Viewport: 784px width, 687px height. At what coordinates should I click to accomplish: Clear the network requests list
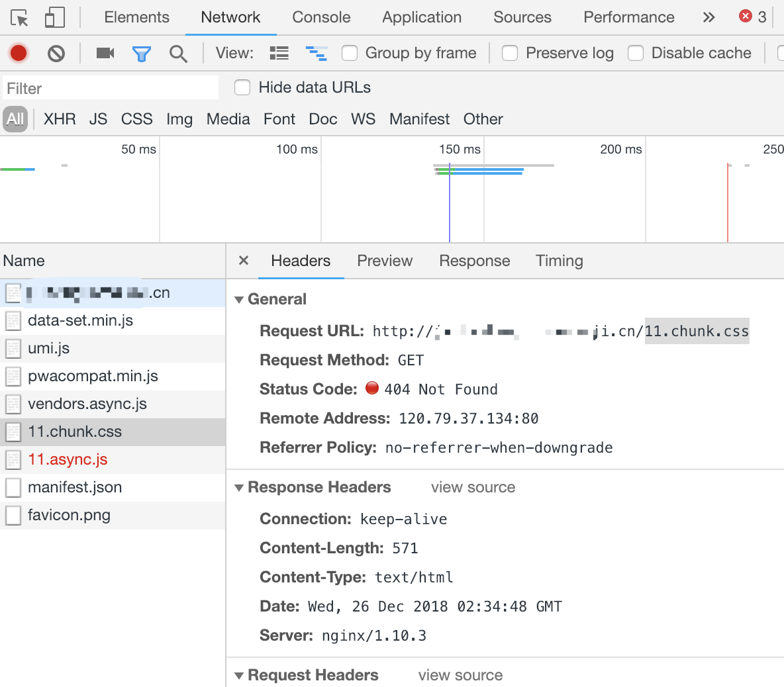point(57,53)
